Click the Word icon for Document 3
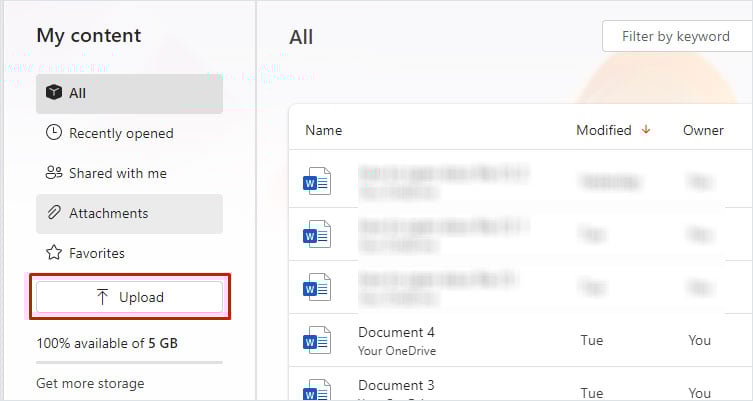The width and height of the screenshot is (753, 401). tap(316, 390)
